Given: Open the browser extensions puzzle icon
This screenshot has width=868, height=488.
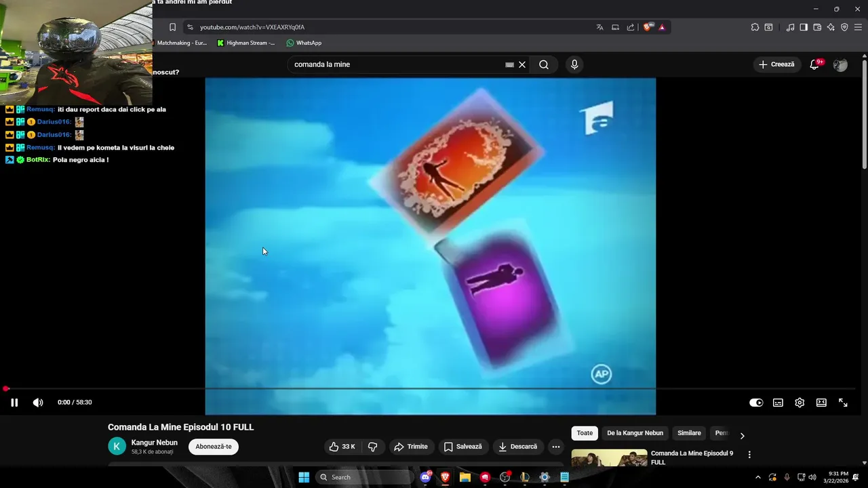Looking at the screenshot, I should tap(755, 27).
